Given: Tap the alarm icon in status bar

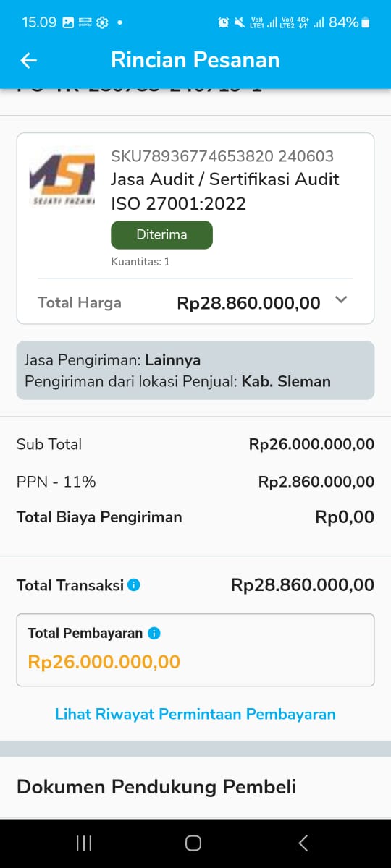Looking at the screenshot, I should click(223, 22).
